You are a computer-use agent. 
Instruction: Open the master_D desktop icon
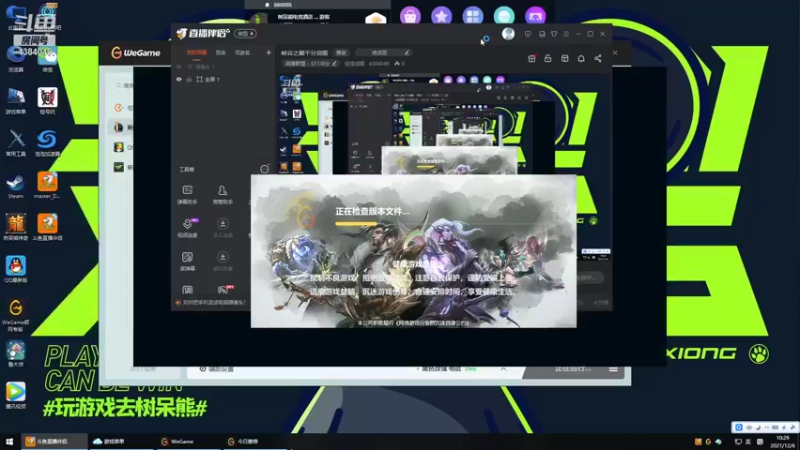point(47,186)
